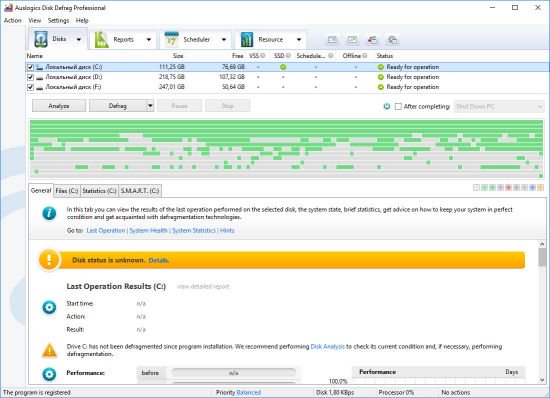Sort by the Size column header
Screen dimensions: 550x398
pyautogui.click(x=178, y=56)
